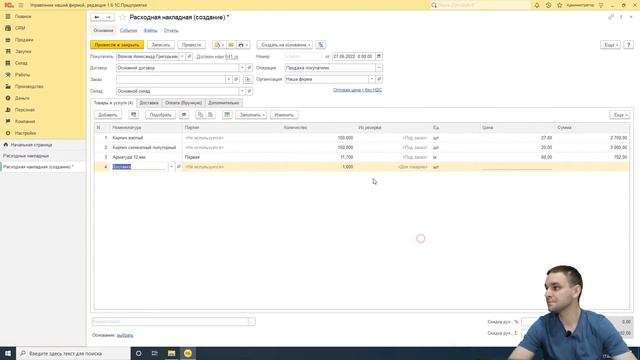640x360 pixels.
Task: Click Dt/Kt report icon beside Создать на основании
Action: 321,45
